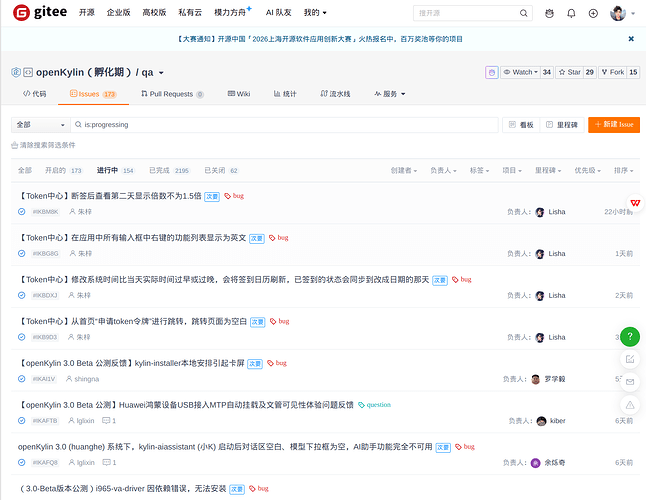Expand the 标签 filter dropdown
The image size is (646, 500).
[480, 171]
